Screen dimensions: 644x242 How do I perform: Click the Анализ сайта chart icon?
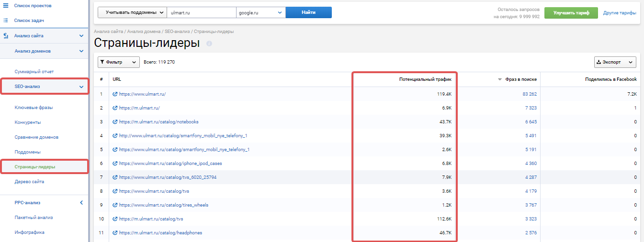[x=6, y=36]
